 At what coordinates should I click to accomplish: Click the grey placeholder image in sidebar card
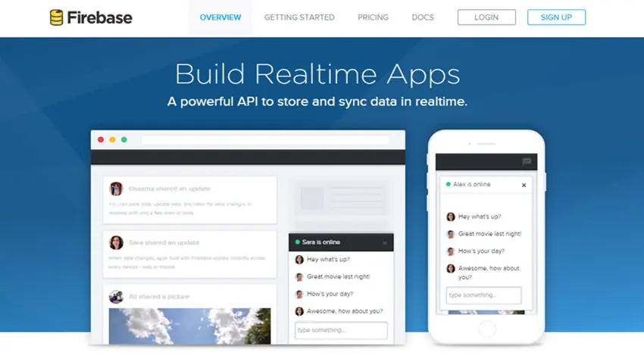point(312,198)
